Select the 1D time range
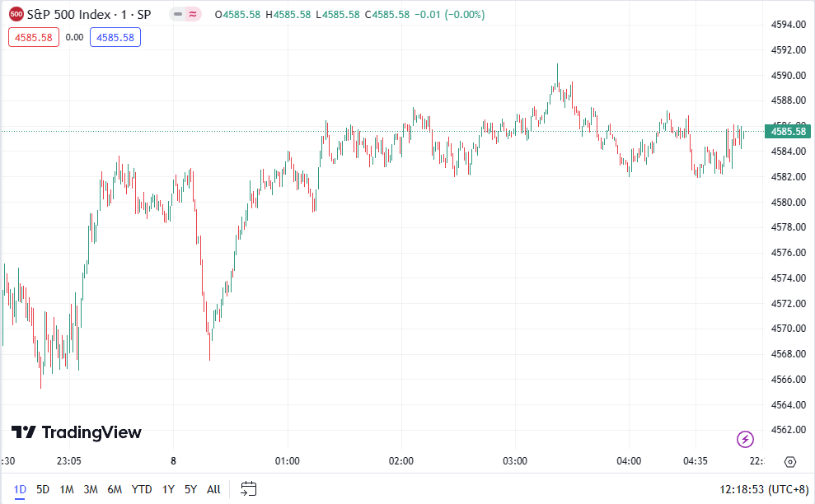Image resolution: width=815 pixels, height=504 pixels. click(x=20, y=489)
